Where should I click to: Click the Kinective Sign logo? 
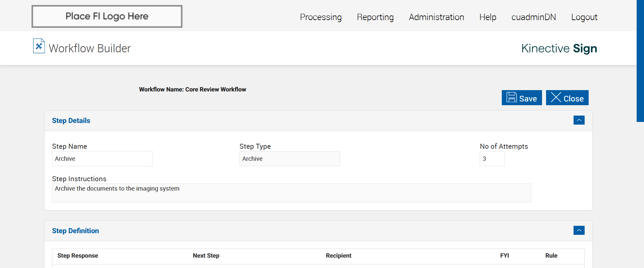(x=559, y=49)
